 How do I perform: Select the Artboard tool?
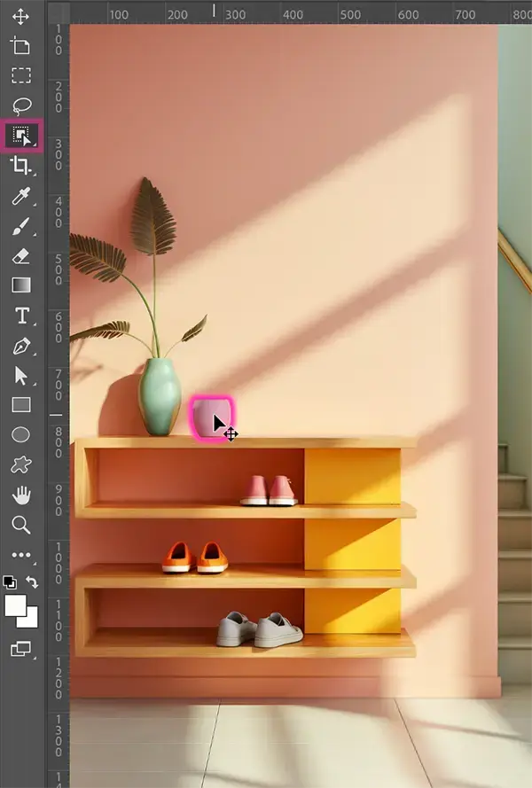coord(20,46)
